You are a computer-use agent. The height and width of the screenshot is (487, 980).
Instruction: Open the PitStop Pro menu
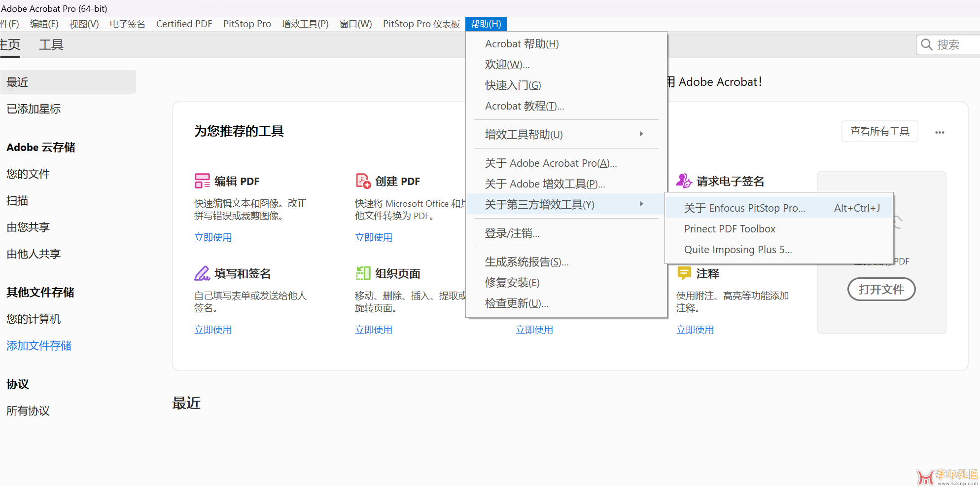click(247, 24)
